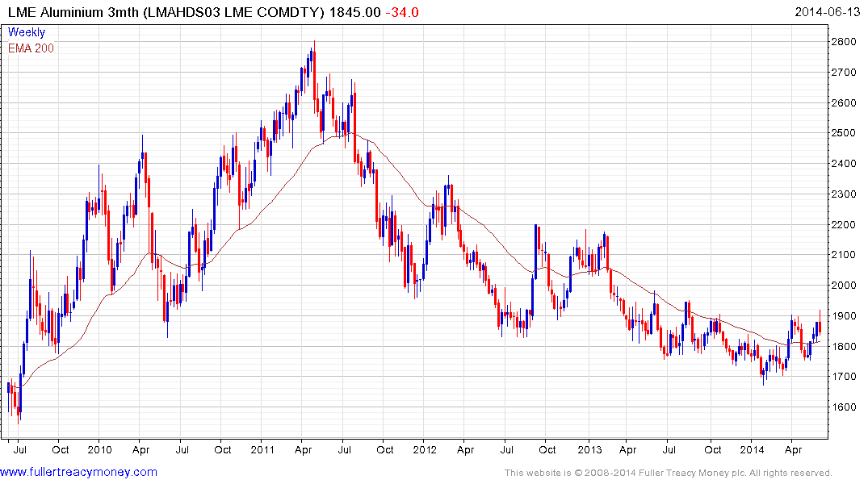This screenshot has height=484, width=868.
Task: Click the 1600 price axis label
Action: (845, 407)
